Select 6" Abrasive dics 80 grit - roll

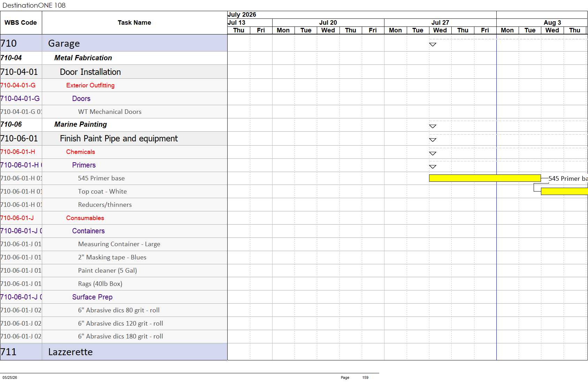[x=119, y=310]
